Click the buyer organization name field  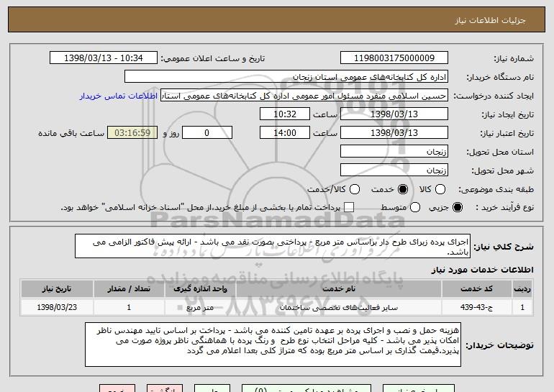click(286, 77)
